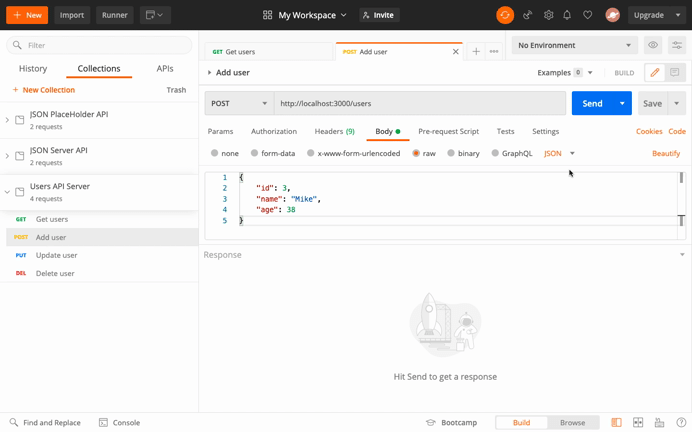
Task: Click the new window icon dropdown
Action: pyautogui.click(x=155, y=15)
